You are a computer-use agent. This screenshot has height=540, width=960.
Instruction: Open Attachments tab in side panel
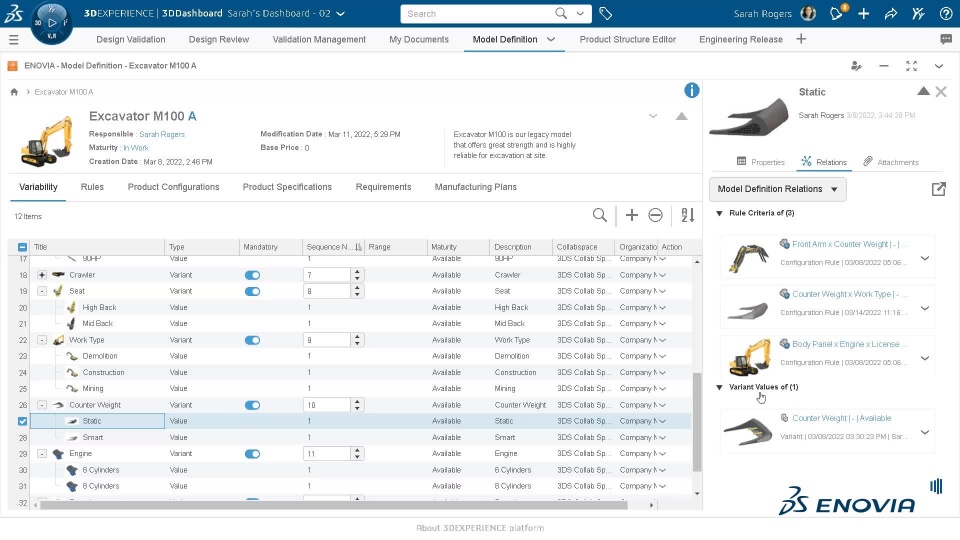tap(891, 162)
